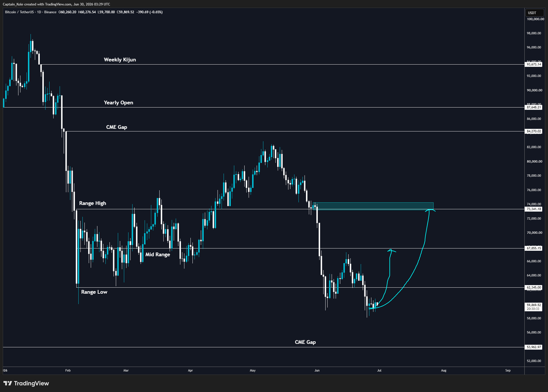Image resolution: width=548 pixels, height=392 pixels.
Task: Click the 59,869.52 current price tag
Action: coord(533,305)
